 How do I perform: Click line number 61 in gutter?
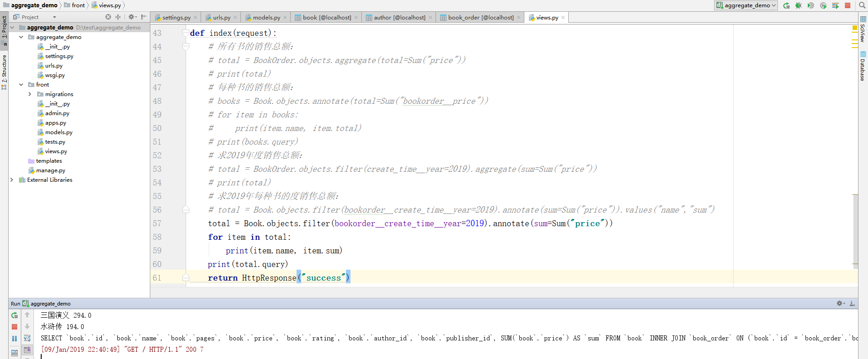(x=157, y=278)
